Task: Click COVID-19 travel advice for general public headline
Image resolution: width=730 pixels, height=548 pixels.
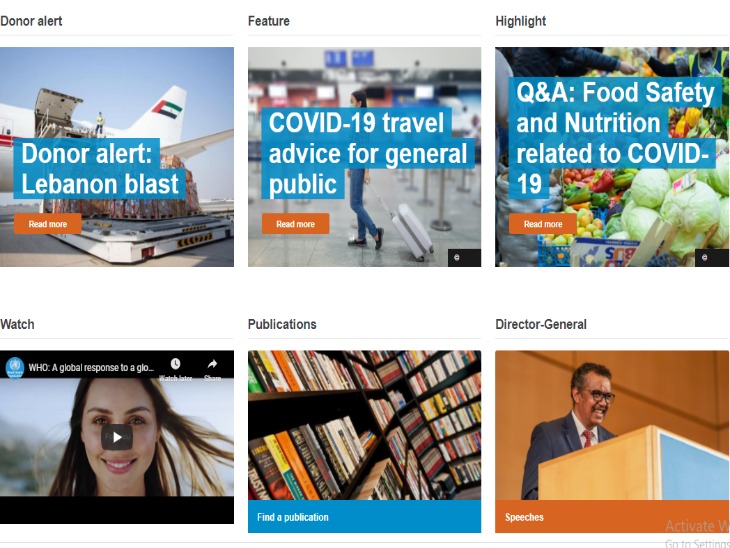Action: pos(368,153)
